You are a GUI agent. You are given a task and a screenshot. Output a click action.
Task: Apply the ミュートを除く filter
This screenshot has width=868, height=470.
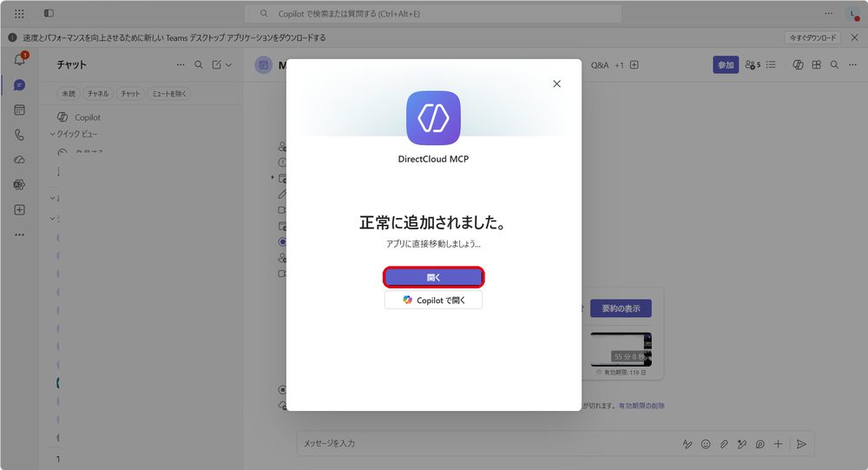169,94
